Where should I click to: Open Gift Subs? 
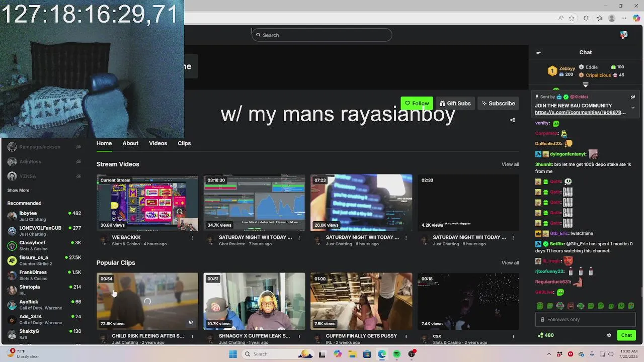[455, 103]
